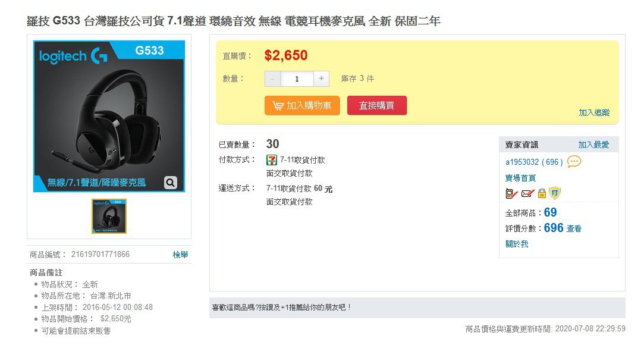The image size is (644, 348).
Task: Click the payment shield badge icon
Action: pyautogui.click(x=555, y=193)
